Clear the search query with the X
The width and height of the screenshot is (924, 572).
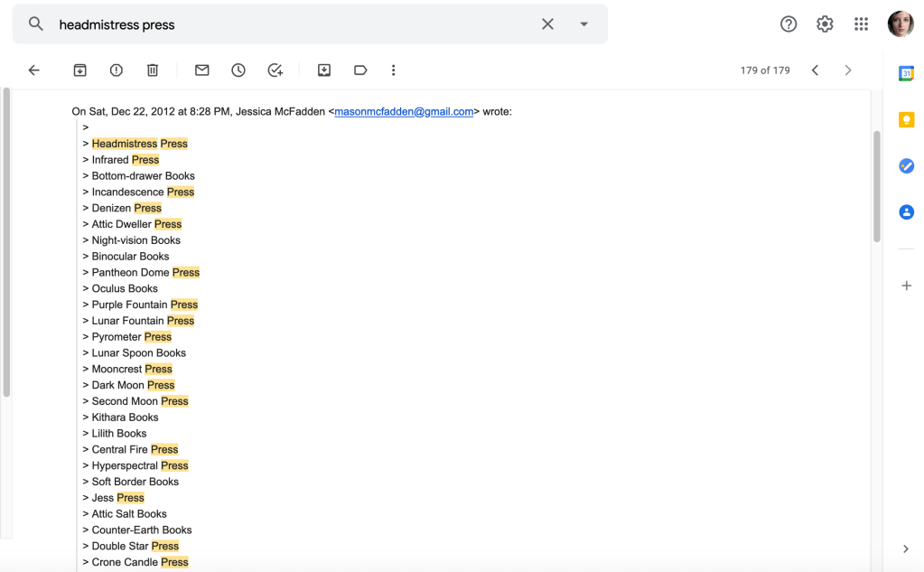click(547, 24)
